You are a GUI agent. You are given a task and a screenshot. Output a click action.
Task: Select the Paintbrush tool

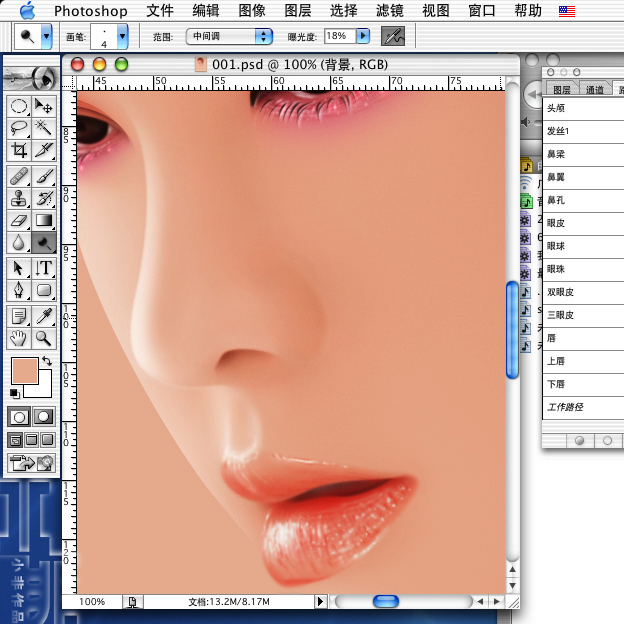click(43, 176)
